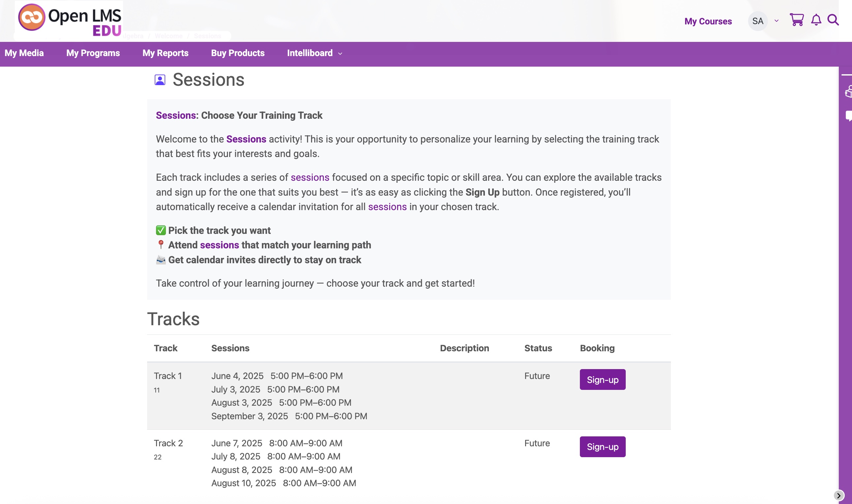852x504 pixels.
Task: Sign up for Track 1
Action: point(602,380)
